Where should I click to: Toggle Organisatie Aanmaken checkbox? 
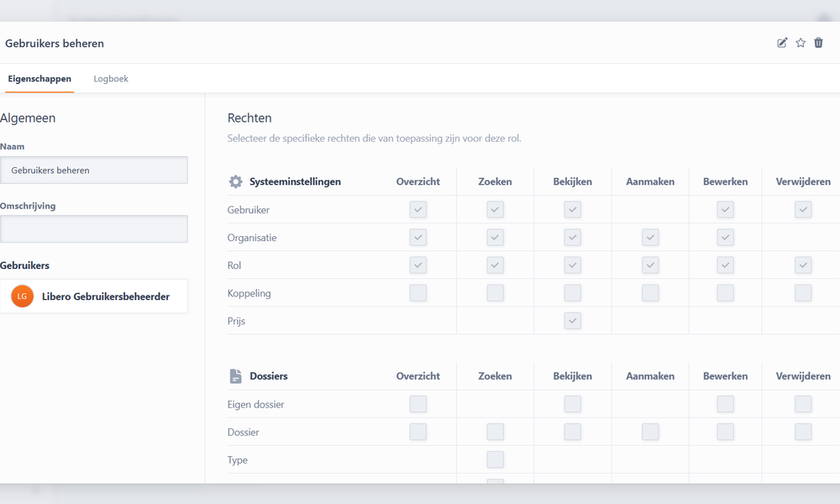click(x=650, y=237)
